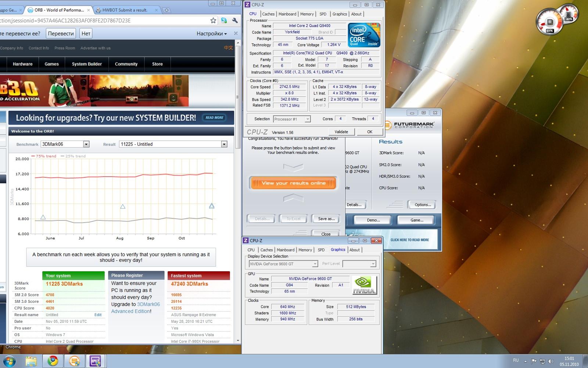
Task: Close the ORB - World of Performance tab
Action: point(88,10)
